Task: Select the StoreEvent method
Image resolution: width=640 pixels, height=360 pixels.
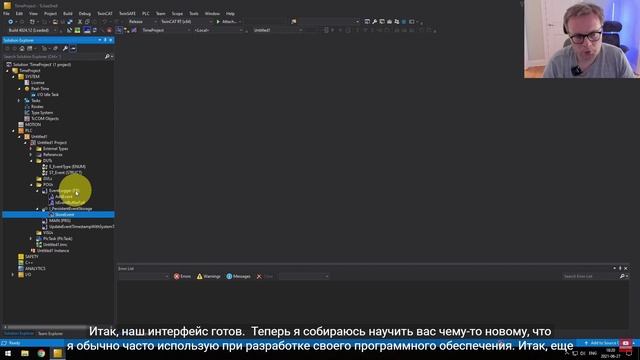Action: click(x=64, y=214)
